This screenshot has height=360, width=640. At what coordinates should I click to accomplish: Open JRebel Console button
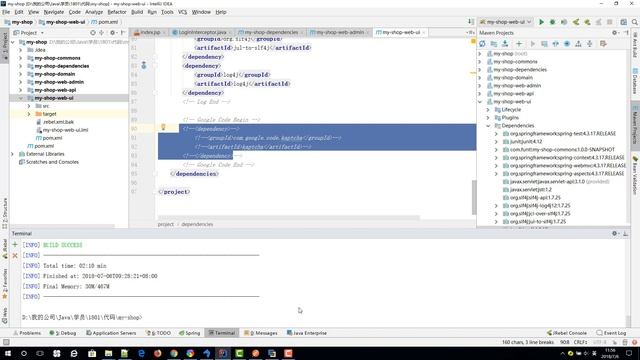[567, 333]
